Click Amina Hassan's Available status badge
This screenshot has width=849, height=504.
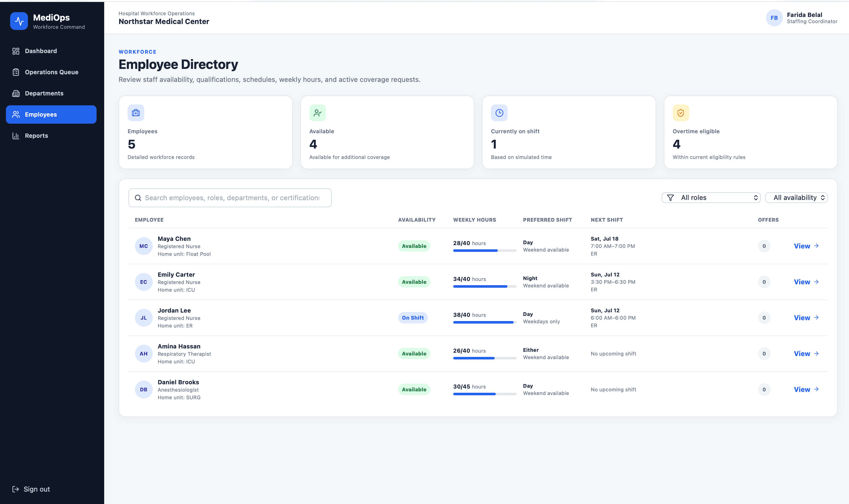click(x=414, y=354)
